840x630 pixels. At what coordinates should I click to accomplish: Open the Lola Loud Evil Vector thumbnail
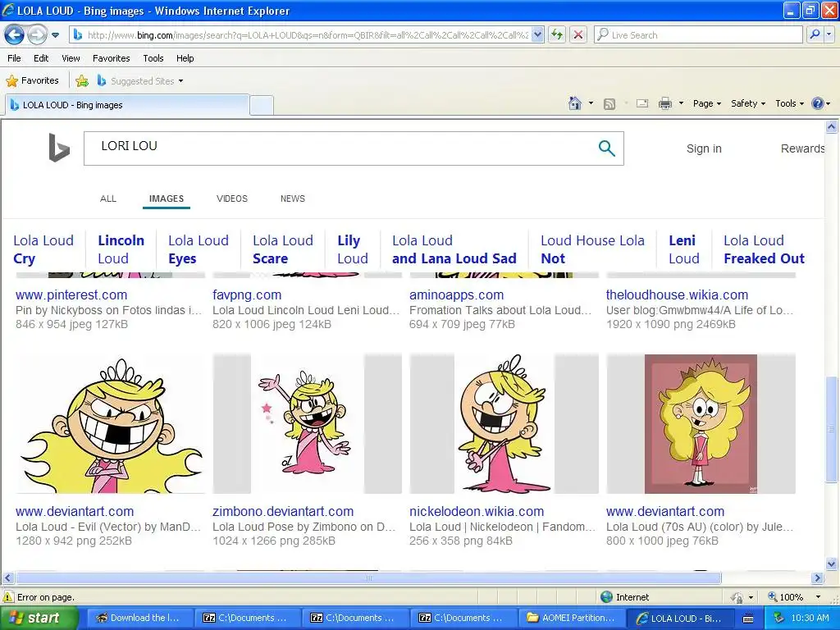111,424
